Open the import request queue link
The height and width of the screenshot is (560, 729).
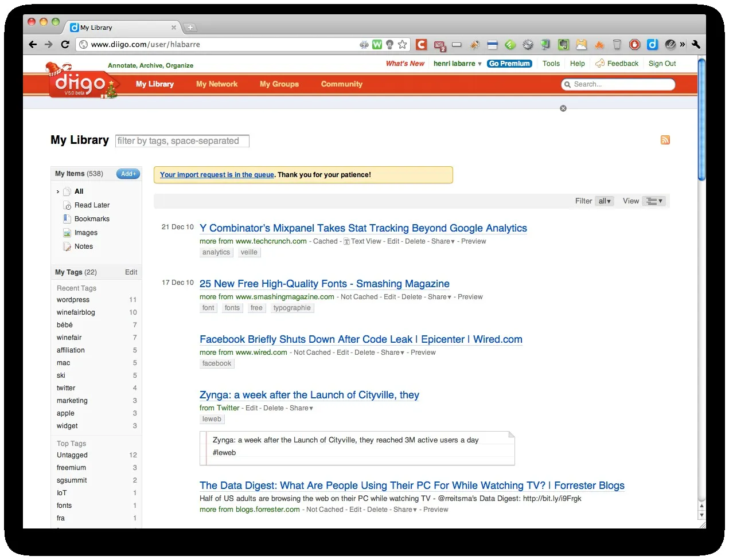[217, 175]
